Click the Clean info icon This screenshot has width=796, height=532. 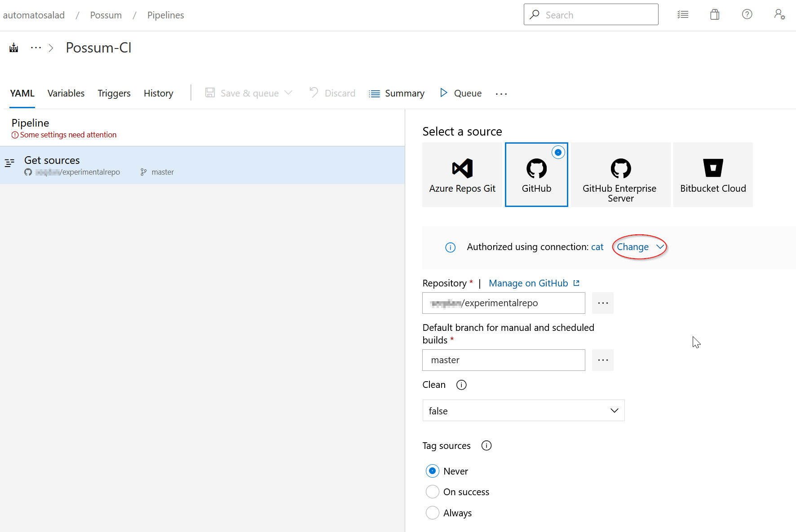(x=461, y=385)
